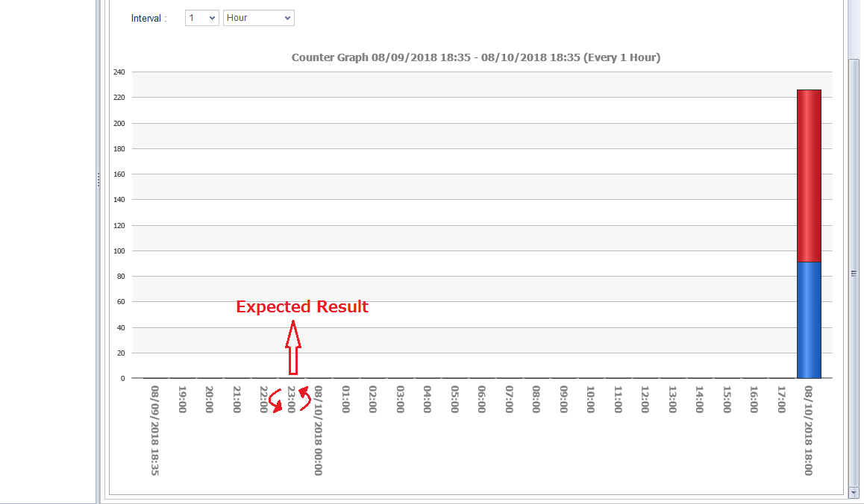Click the 08/10/2018 18:00 x-axis label
864x504 pixels.
tap(809, 430)
